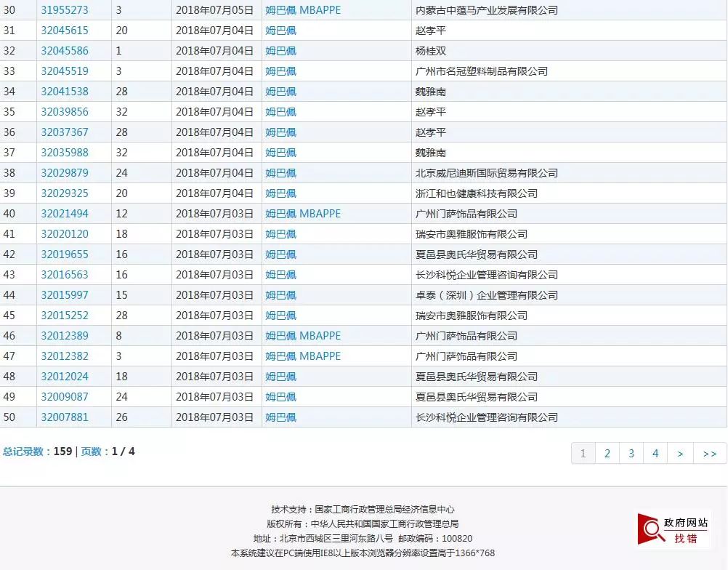The image size is (728, 570).
Task: Select applicant 北京威尼迪斯国际贸易有限公司
Action: click(x=487, y=173)
